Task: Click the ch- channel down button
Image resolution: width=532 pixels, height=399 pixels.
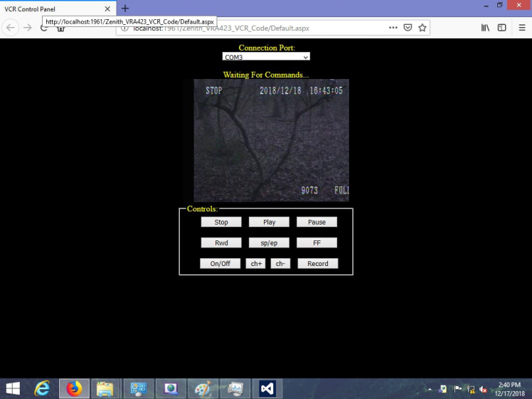Action: point(280,263)
